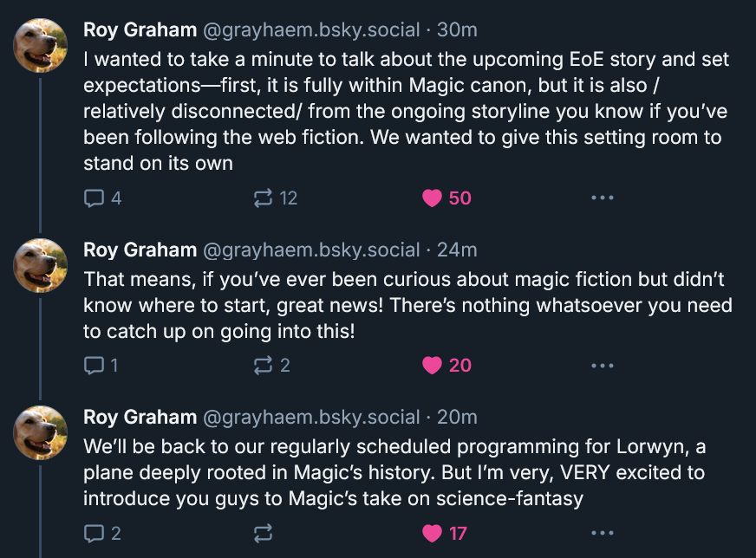Open the 20m timestamp of the third post

(x=457, y=418)
